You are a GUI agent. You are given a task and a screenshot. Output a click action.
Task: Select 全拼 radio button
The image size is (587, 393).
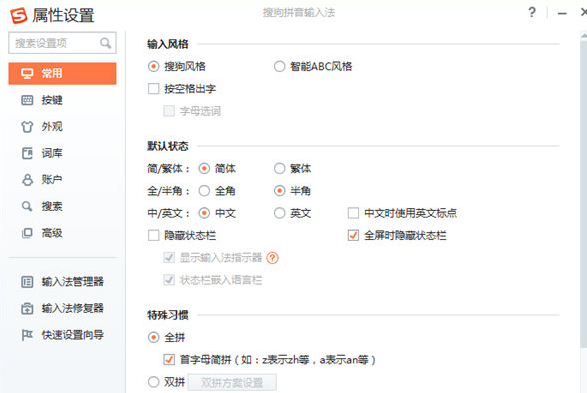point(153,337)
